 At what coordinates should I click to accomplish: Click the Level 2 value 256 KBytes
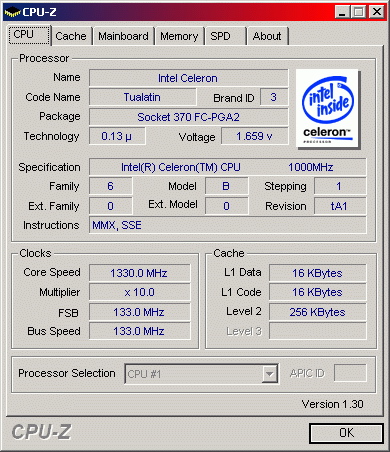[318, 312]
